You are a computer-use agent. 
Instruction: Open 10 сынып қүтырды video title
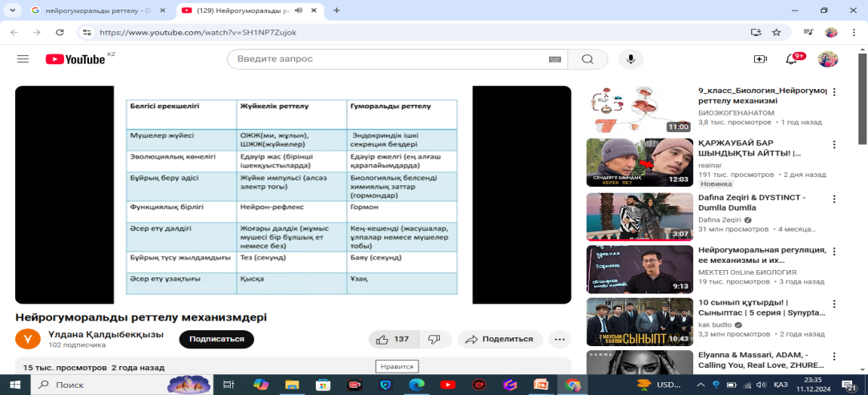pyautogui.click(x=761, y=308)
